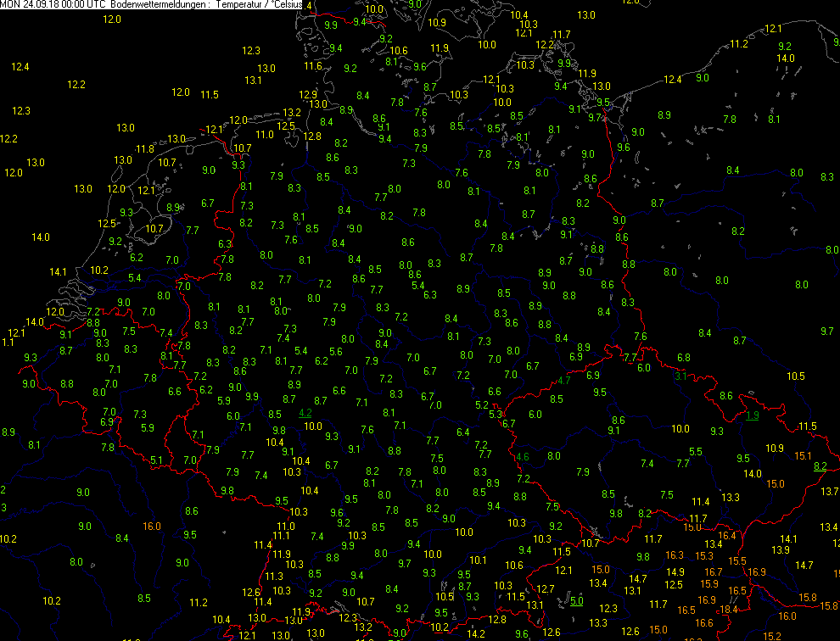This screenshot has width=840, height=641.
Task: Click the Bodenwettermeldungen Temperatur title text
Action: [209, 5]
